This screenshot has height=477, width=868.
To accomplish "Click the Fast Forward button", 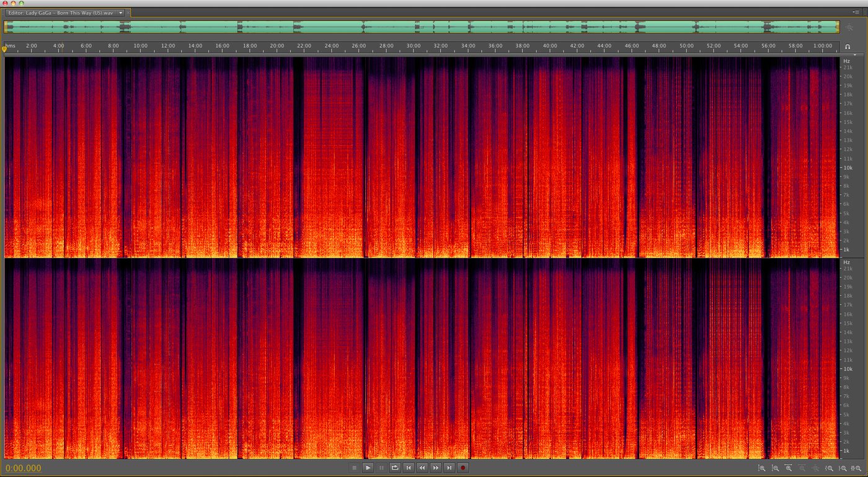I will pyautogui.click(x=436, y=468).
